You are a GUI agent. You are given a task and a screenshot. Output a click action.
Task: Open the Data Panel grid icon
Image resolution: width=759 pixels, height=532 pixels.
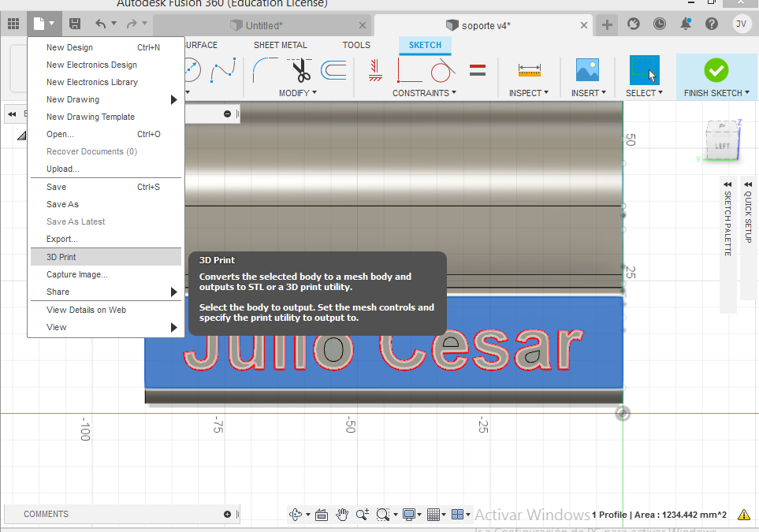(13, 23)
